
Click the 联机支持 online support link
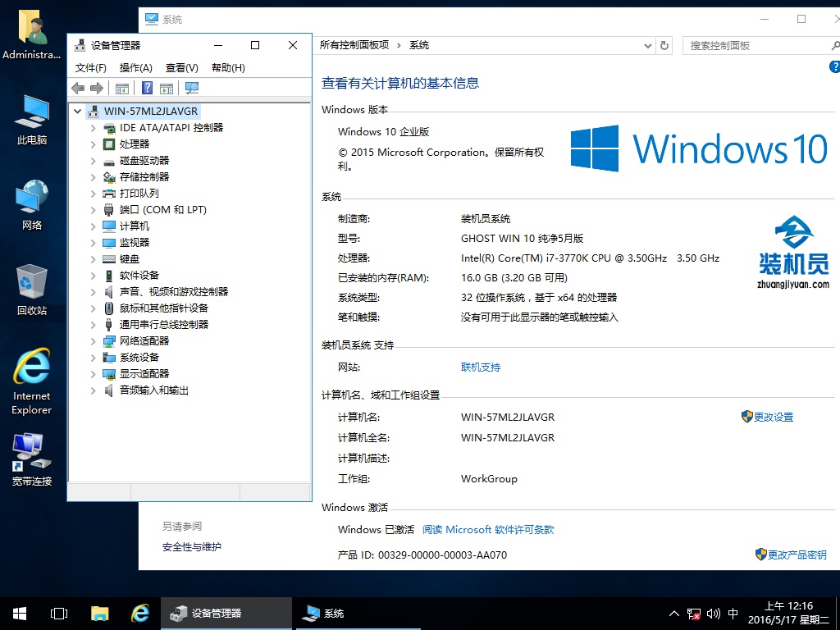481,367
